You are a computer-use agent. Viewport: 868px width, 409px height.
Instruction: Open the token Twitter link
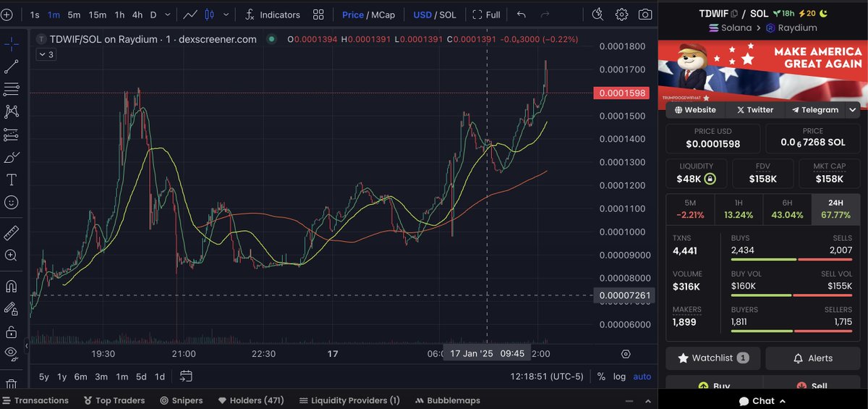pyautogui.click(x=754, y=110)
